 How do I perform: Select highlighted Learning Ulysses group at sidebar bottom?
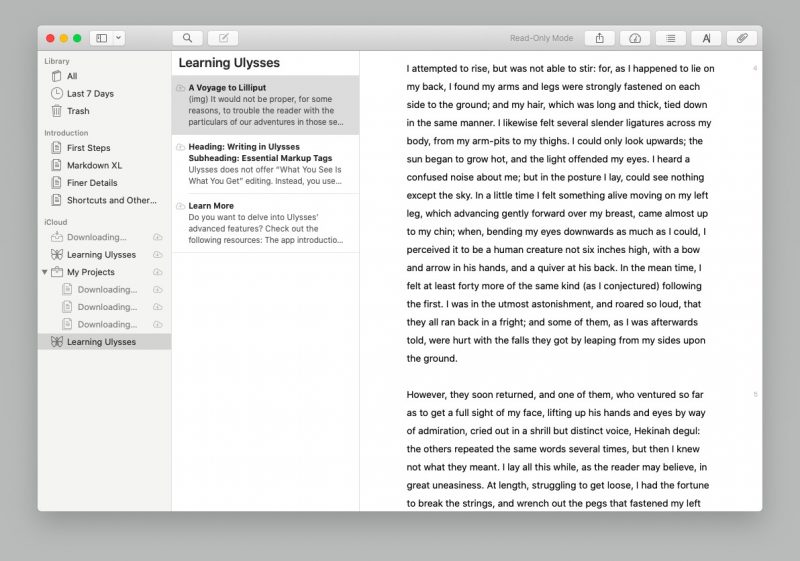(x=105, y=342)
